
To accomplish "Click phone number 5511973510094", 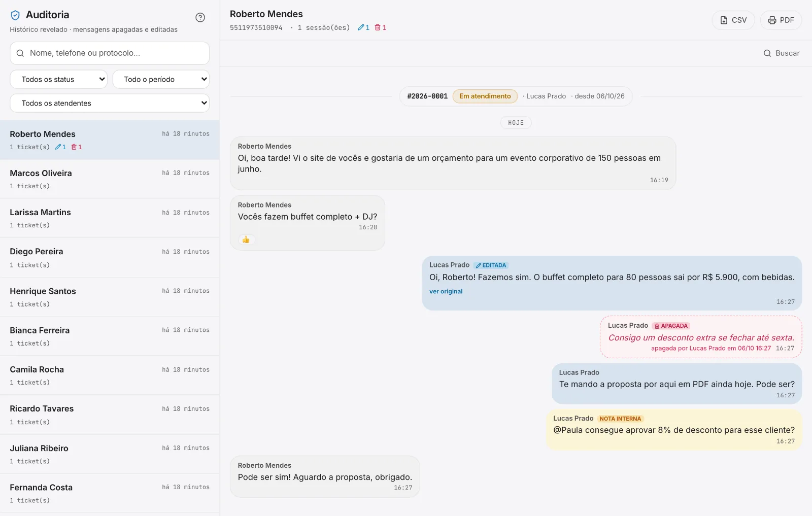I will click(x=256, y=28).
